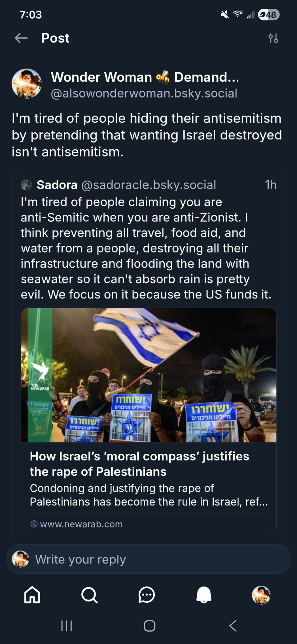Go to Home feed tab

[x=32, y=594]
